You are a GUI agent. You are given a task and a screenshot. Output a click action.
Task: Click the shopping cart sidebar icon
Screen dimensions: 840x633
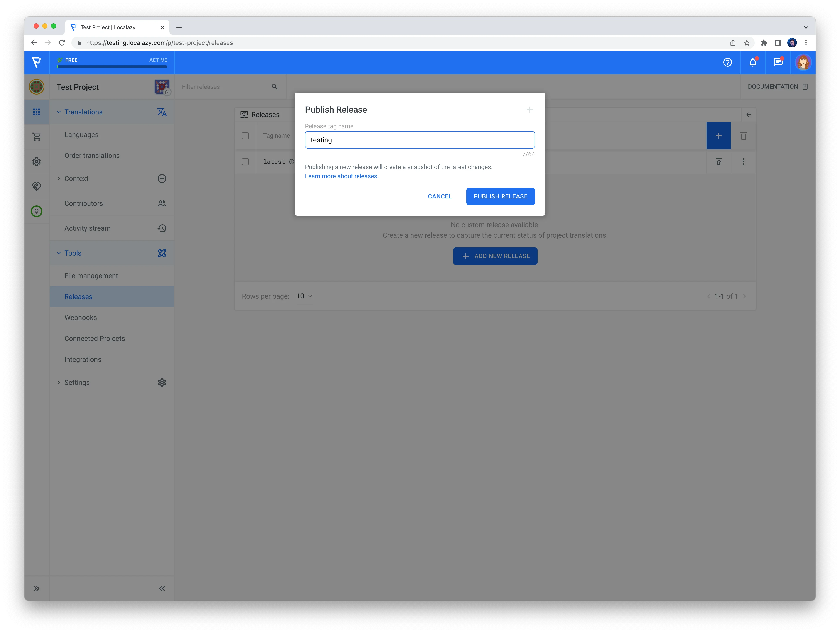36,137
